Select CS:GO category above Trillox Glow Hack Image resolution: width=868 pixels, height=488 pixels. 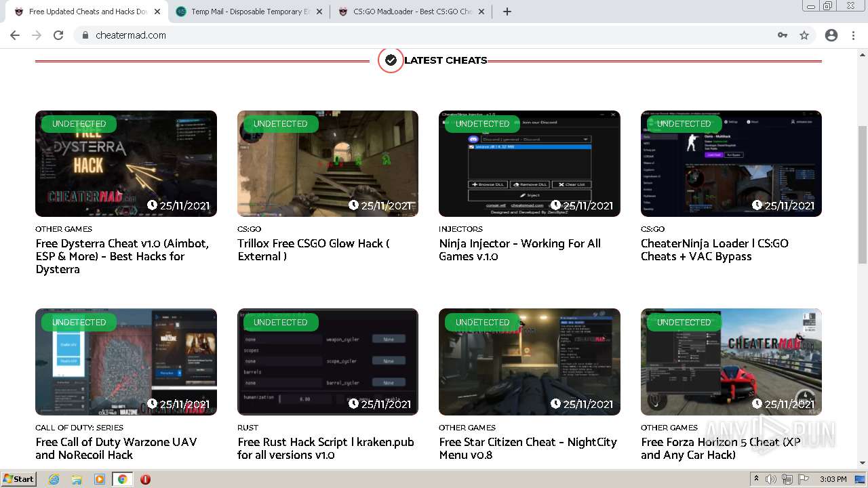click(249, 229)
